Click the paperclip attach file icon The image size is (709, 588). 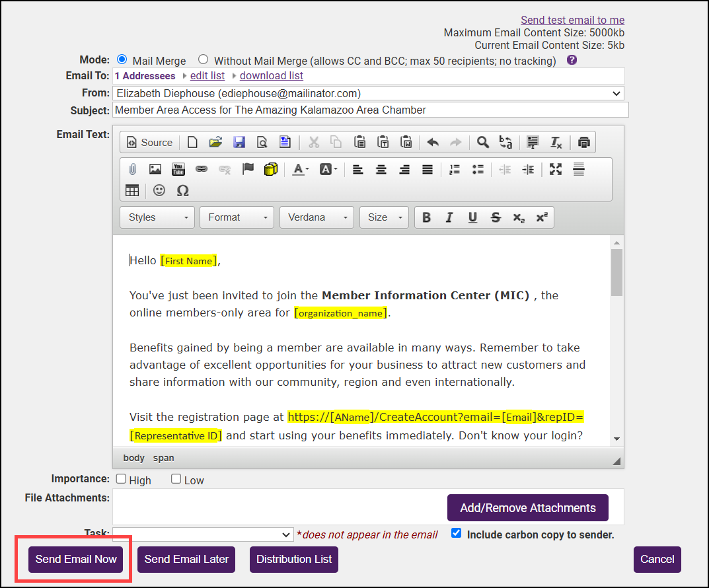132,169
